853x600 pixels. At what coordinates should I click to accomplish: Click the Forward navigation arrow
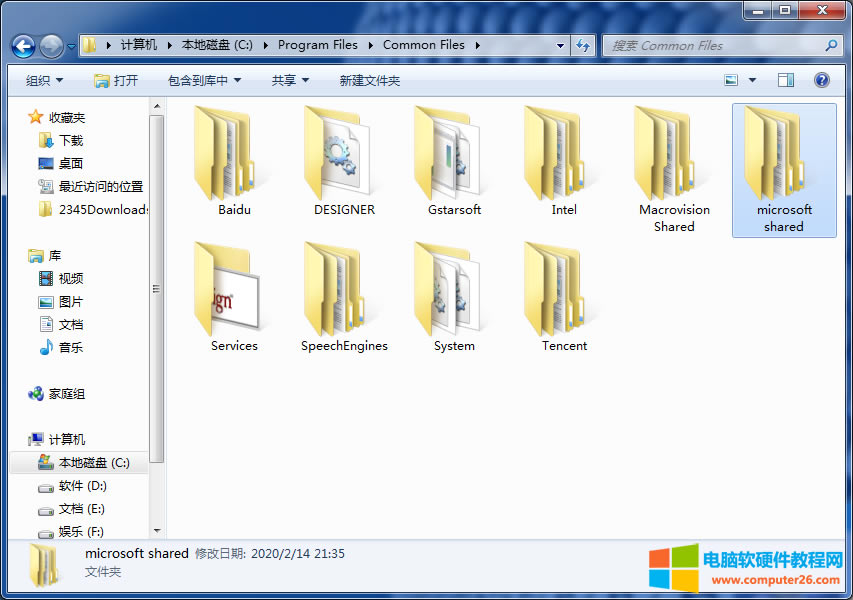click(51, 46)
